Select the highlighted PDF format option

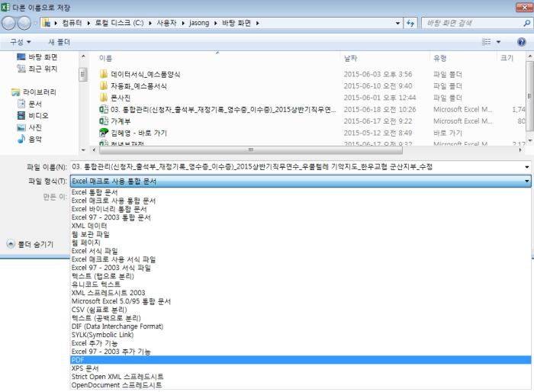pyautogui.click(x=301, y=360)
